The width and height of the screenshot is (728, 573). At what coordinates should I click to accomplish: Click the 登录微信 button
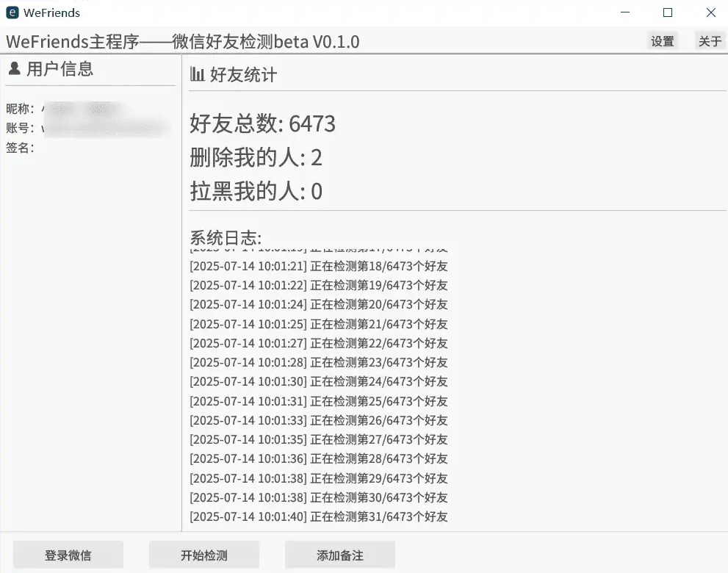pyautogui.click(x=68, y=555)
